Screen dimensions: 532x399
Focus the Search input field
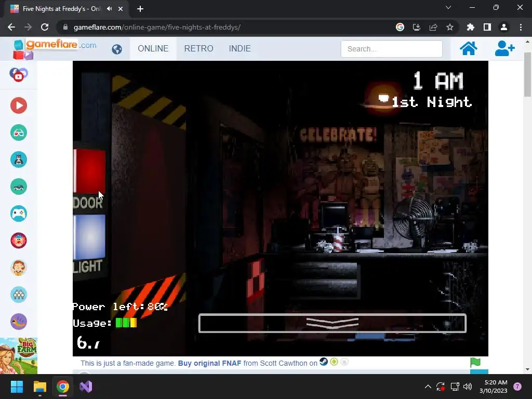click(x=392, y=49)
